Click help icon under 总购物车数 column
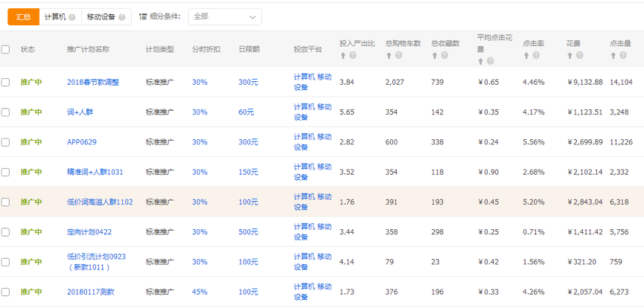 point(399,56)
